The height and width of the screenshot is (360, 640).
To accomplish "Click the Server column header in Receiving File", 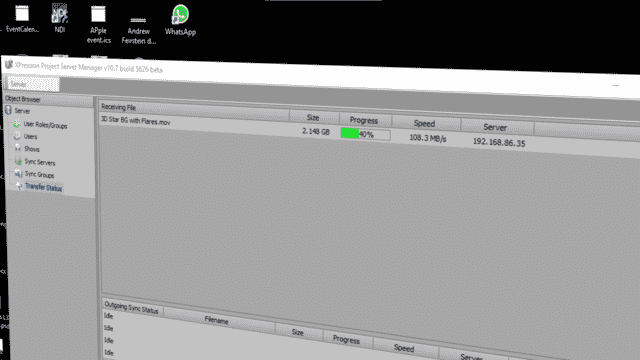I will pyautogui.click(x=495, y=127).
